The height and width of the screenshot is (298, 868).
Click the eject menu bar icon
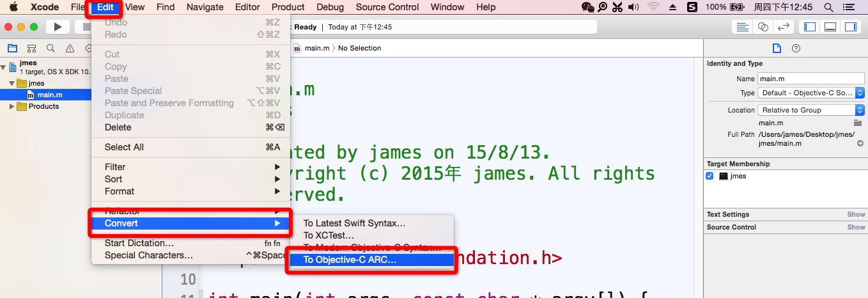point(672,7)
